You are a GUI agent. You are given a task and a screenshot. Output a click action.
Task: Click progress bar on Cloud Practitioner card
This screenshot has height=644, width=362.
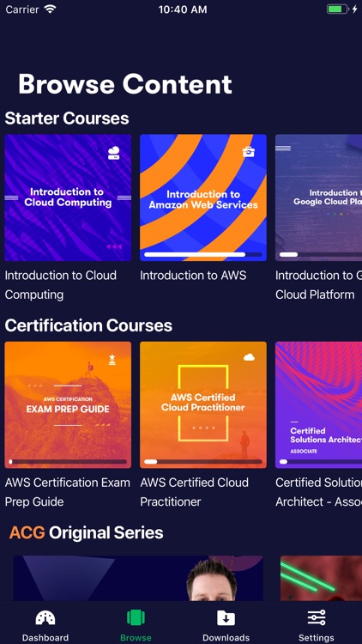[203, 462]
